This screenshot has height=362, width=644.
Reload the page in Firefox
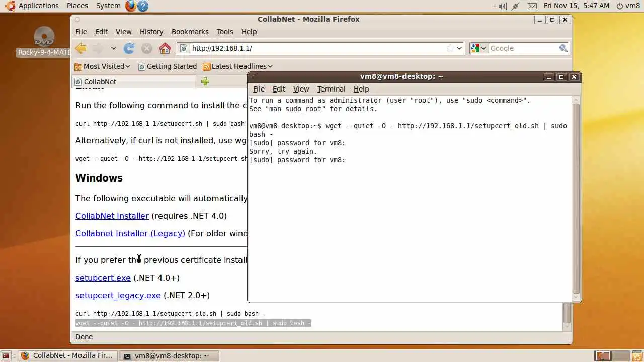pyautogui.click(x=129, y=48)
